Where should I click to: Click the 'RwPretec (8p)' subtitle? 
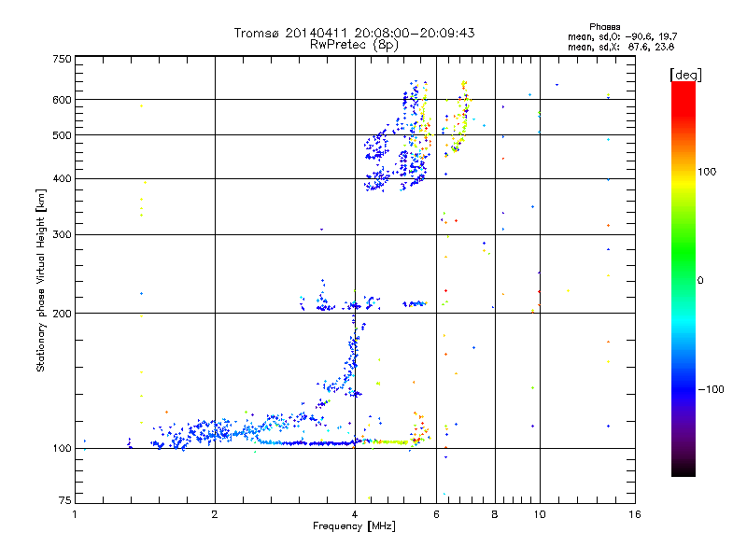(x=354, y=45)
